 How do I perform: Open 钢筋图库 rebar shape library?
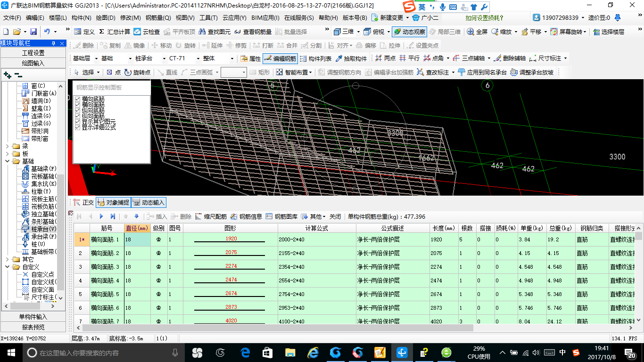coord(281,216)
